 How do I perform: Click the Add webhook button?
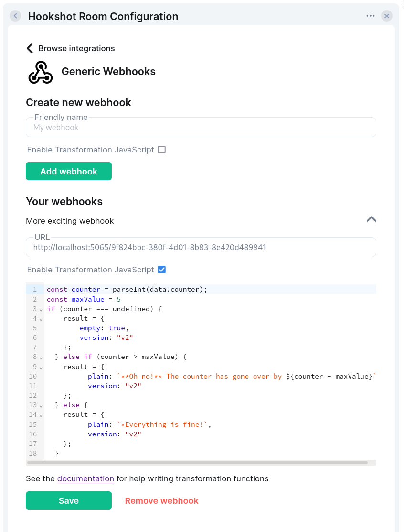[69, 171]
